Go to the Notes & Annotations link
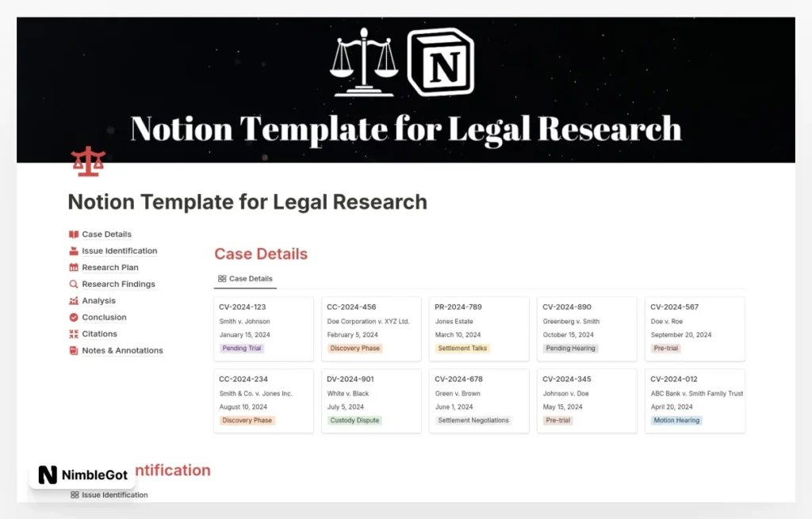Image resolution: width=812 pixels, height=519 pixels. [122, 351]
